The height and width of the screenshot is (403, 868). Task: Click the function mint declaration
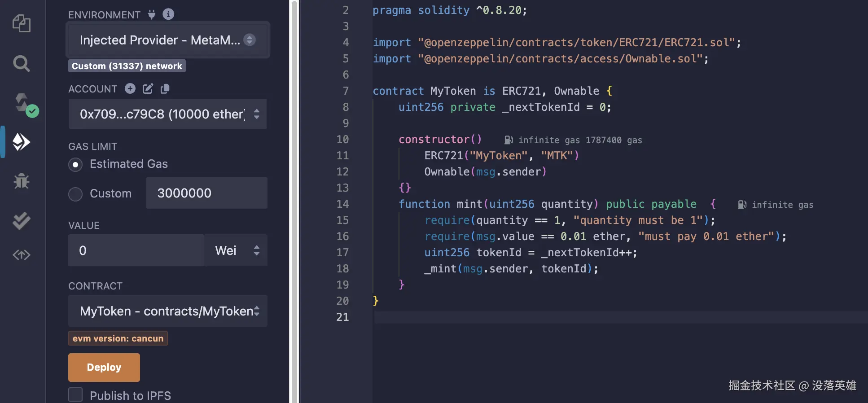(x=557, y=204)
